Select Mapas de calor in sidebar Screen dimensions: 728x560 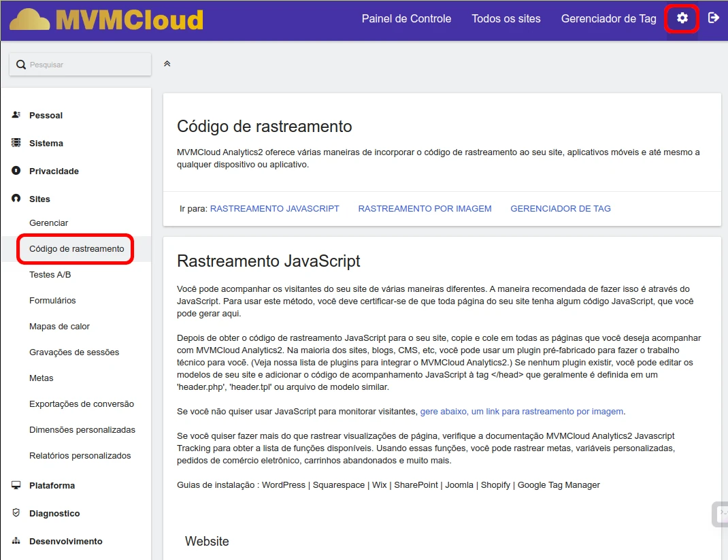tap(59, 326)
